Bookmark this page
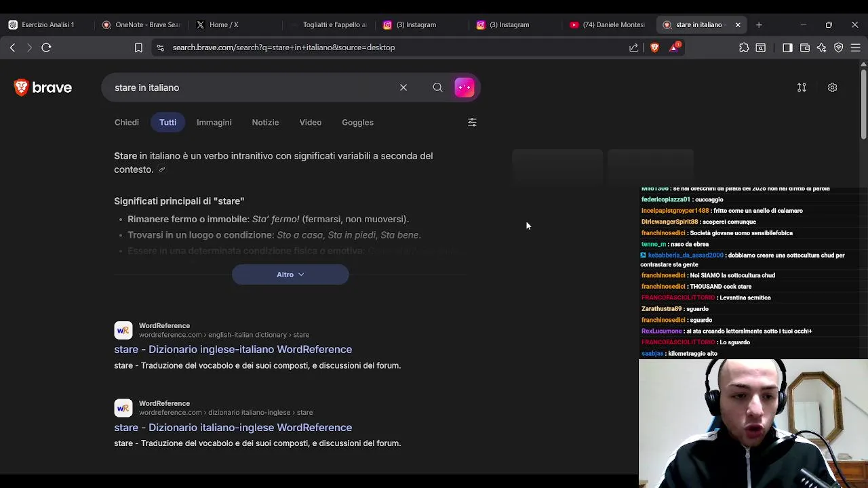This screenshot has height=488, width=868. tap(138, 47)
